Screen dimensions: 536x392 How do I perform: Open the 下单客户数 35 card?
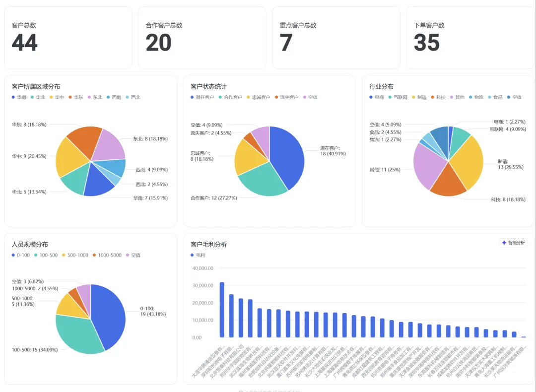pyautogui.click(x=470, y=38)
